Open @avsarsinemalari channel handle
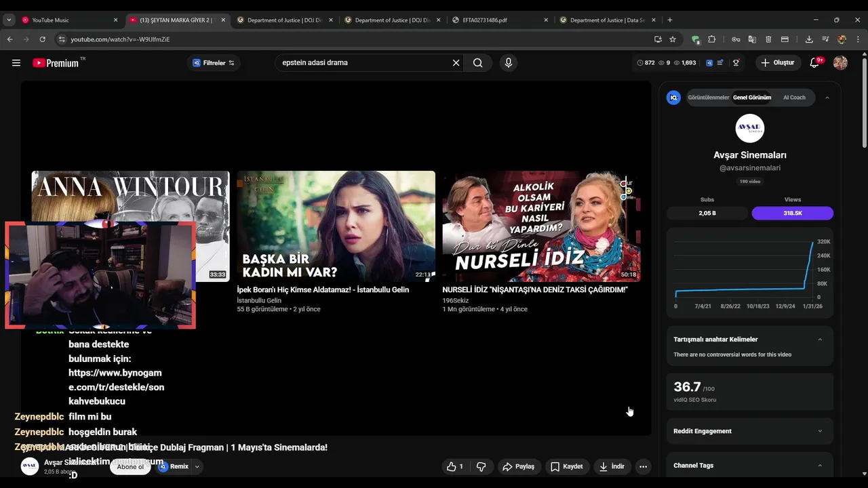The height and width of the screenshot is (488, 868). coord(750,168)
